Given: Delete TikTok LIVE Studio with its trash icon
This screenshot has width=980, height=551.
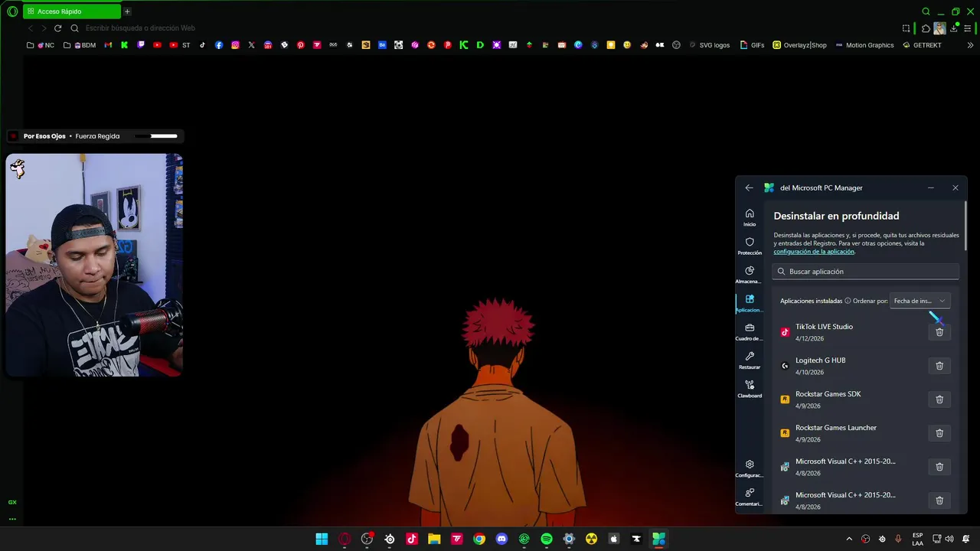Looking at the screenshot, I should point(939,332).
